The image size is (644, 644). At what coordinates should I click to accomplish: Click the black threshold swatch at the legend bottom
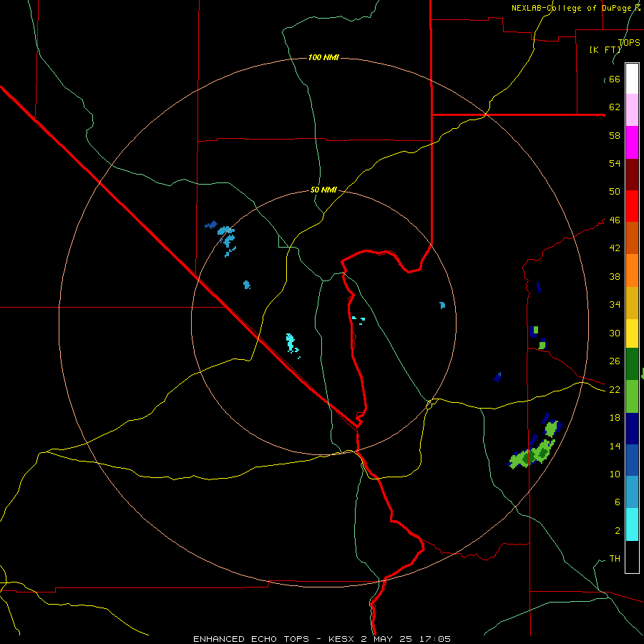point(632,557)
